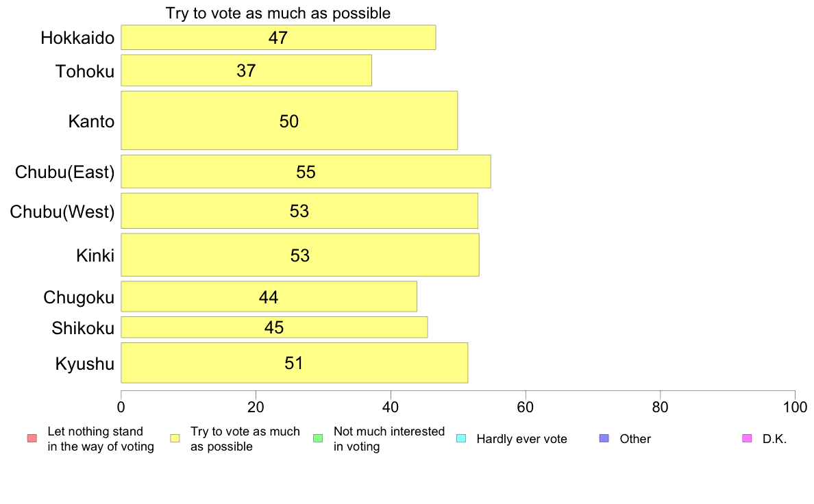Click the blue 'Other' legend swatch
The width and height of the screenshot is (814, 504).
pos(604,438)
